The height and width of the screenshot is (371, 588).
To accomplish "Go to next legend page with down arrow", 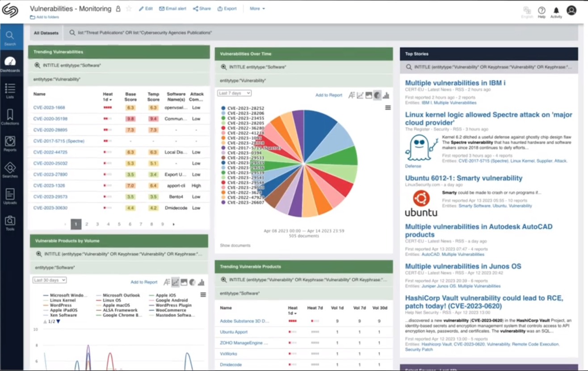I will [x=58, y=321].
